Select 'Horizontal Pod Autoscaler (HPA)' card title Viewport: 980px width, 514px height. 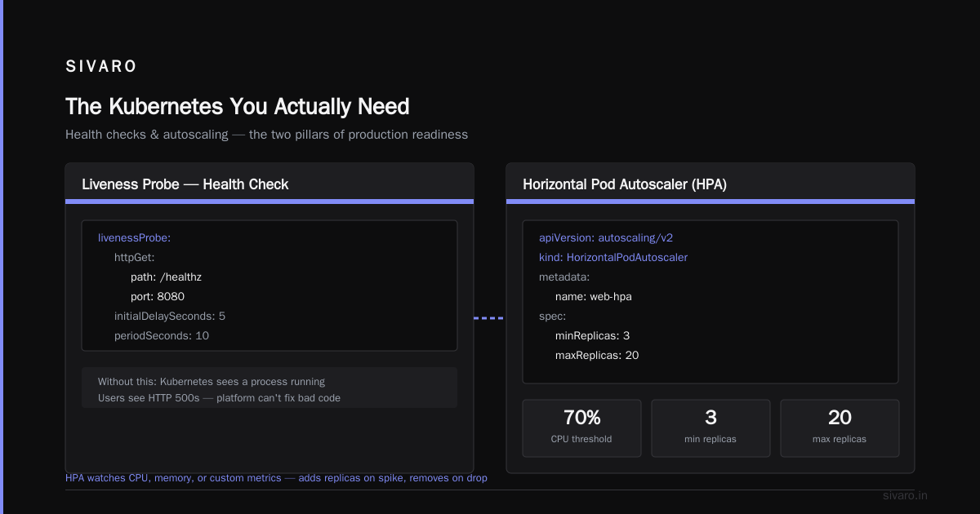click(625, 184)
